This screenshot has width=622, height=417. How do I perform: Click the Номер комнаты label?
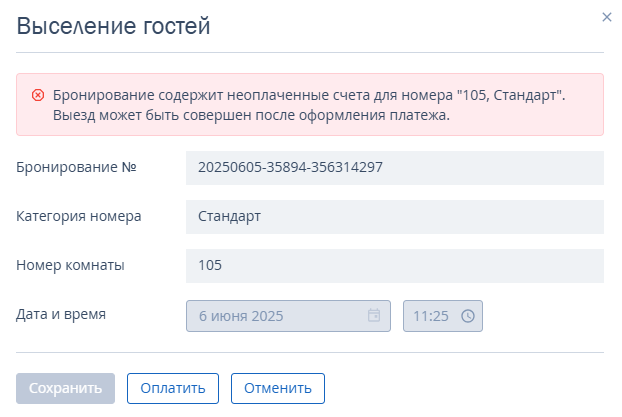coord(70,265)
